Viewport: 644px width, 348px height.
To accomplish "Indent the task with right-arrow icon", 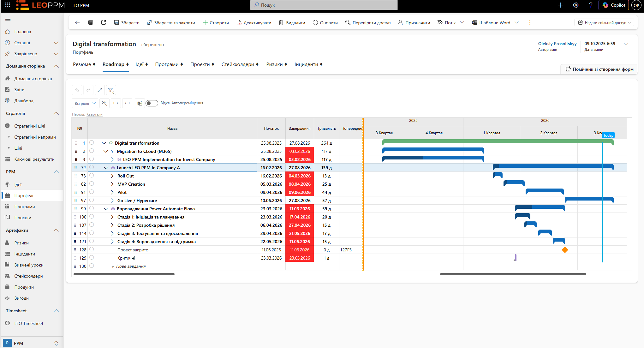I will [x=116, y=103].
